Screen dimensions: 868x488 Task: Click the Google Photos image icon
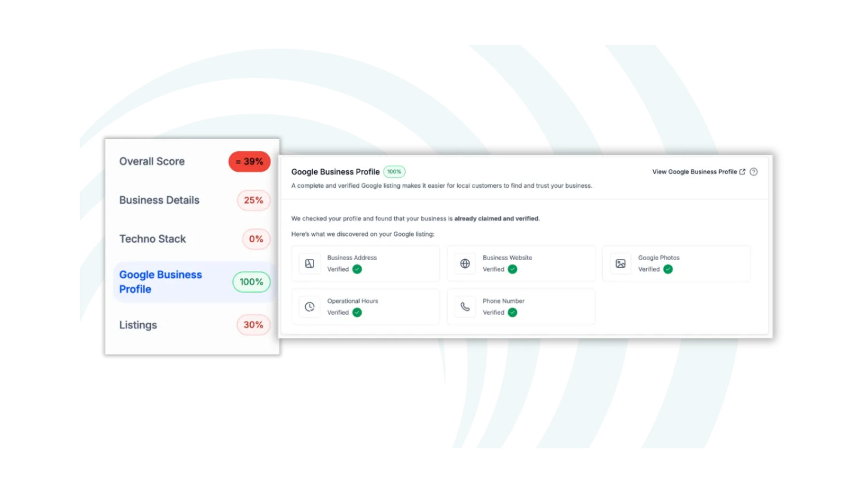[620, 263]
